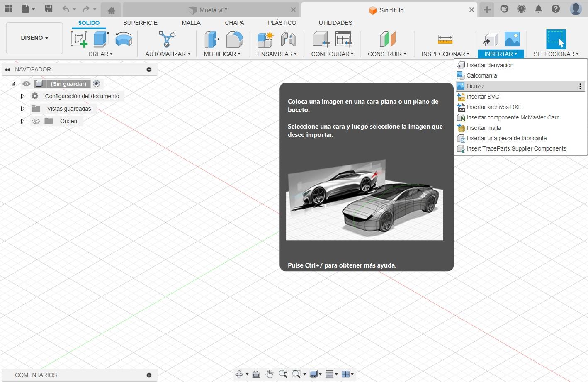Click the Revolve tool icon

[x=124, y=39]
